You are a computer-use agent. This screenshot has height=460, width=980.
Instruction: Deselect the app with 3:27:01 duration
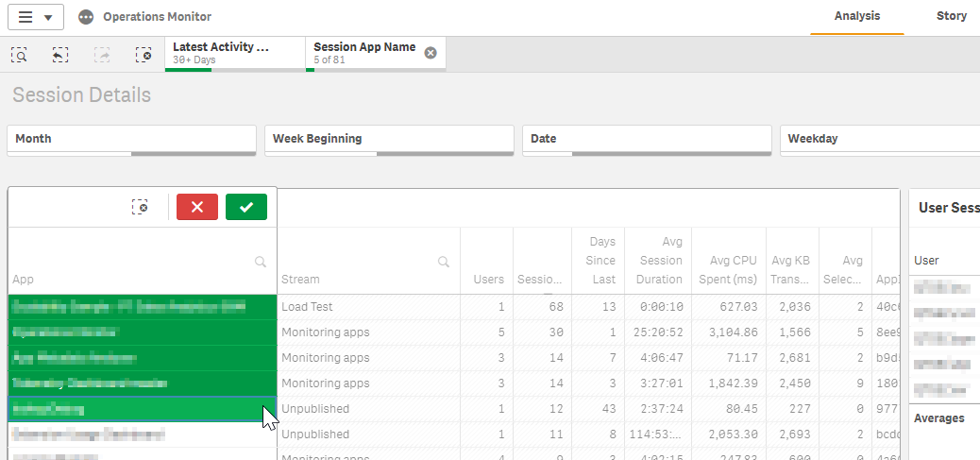tap(143, 383)
